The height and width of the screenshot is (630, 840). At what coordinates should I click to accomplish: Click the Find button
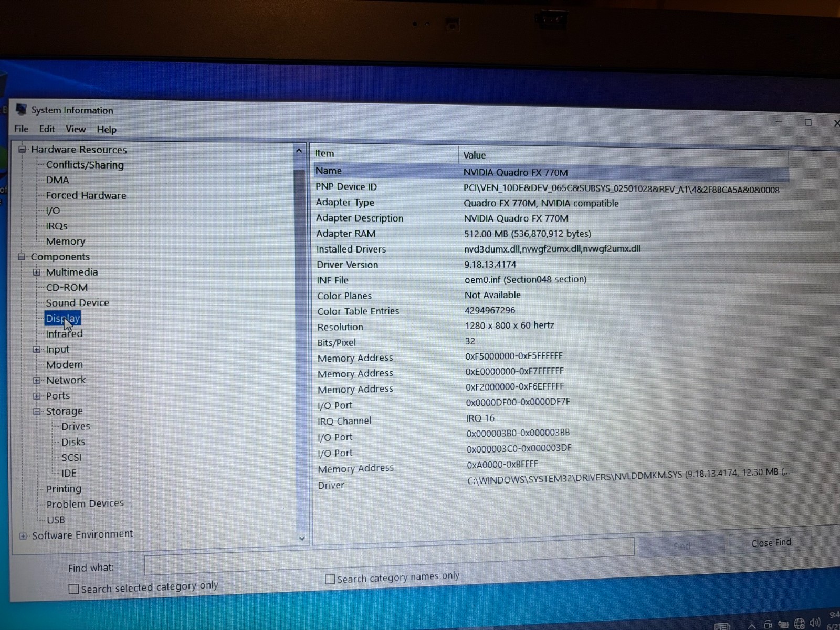click(681, 546)
